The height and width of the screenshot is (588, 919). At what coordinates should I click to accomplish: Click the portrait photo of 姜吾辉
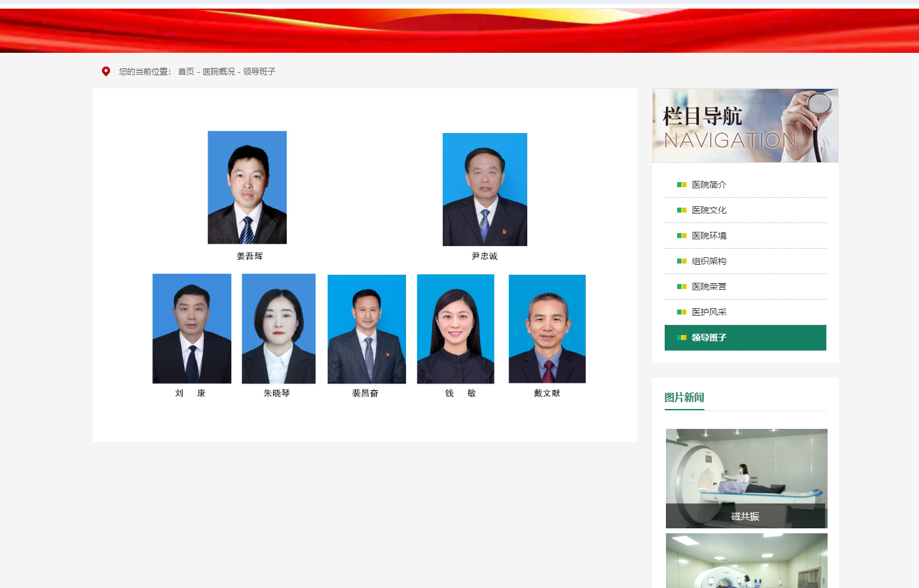click(x=247, y=187)
